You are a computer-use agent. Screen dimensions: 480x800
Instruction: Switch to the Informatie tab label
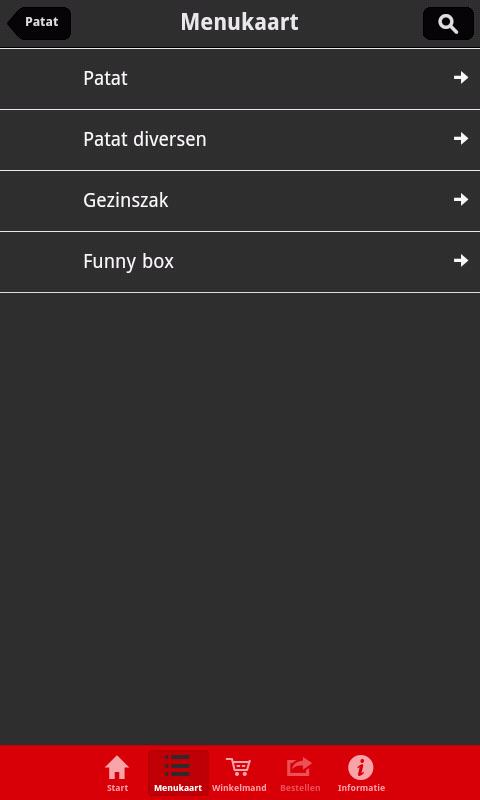(361, 788)
